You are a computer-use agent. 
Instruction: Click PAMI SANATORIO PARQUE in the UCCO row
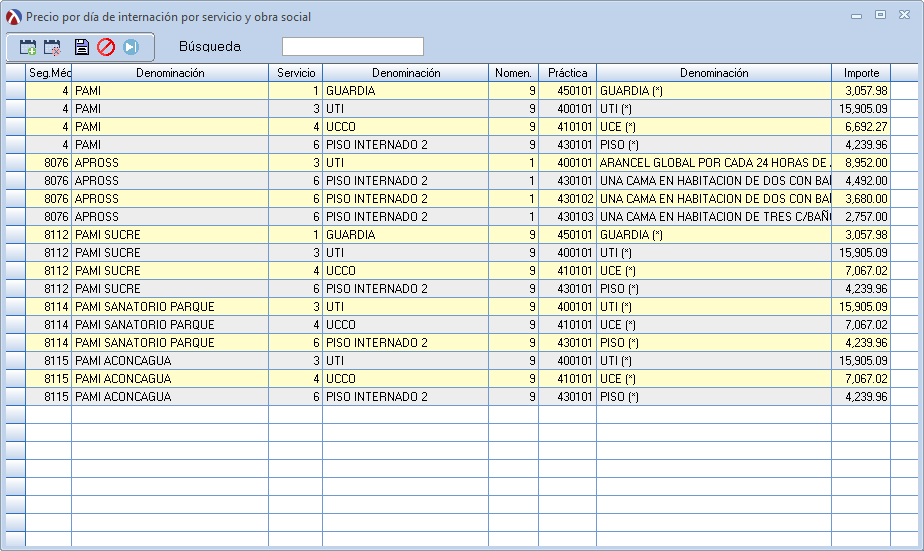coord(170,325)
